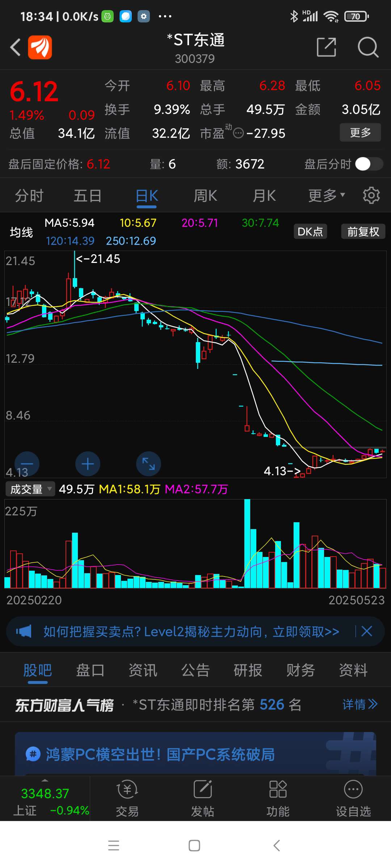Open the 公告 announcements tab

195,670
